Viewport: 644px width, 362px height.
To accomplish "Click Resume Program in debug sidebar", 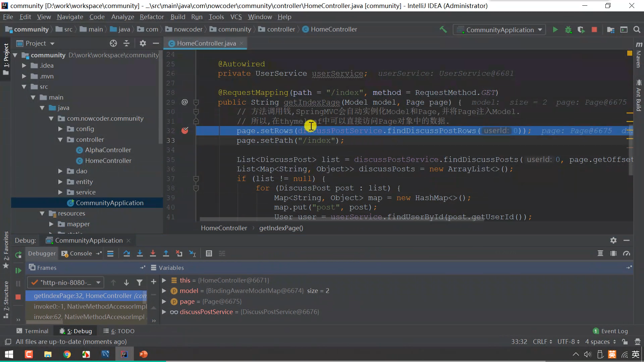I will pos(18,270).
